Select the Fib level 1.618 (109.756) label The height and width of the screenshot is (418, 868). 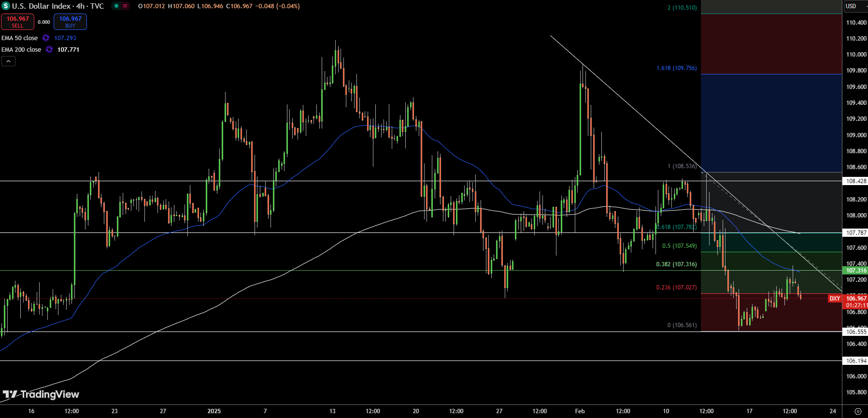click(x=677, y=68)
